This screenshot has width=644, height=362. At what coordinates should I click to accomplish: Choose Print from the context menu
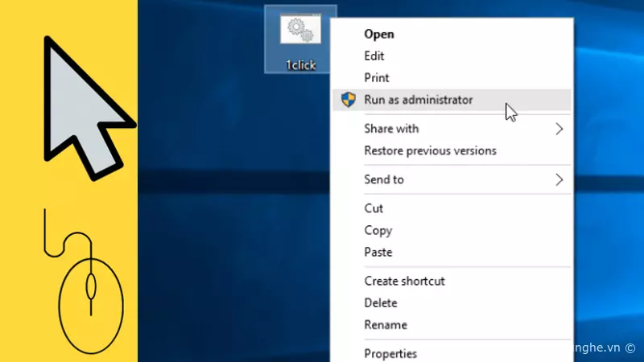point(377,78)
